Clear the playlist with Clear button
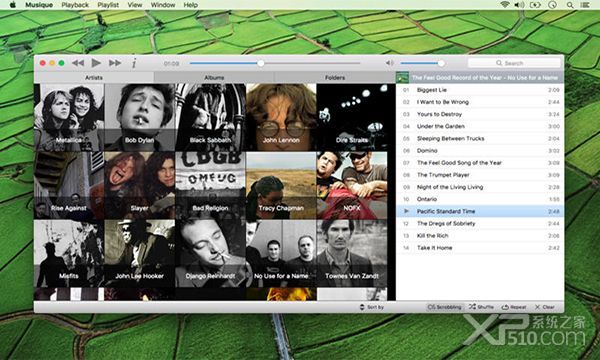600x360 pixels. 545,307
